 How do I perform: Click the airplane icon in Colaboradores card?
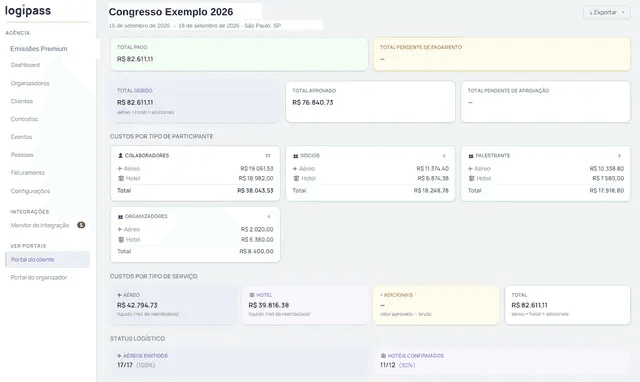(x=120, y=169)
